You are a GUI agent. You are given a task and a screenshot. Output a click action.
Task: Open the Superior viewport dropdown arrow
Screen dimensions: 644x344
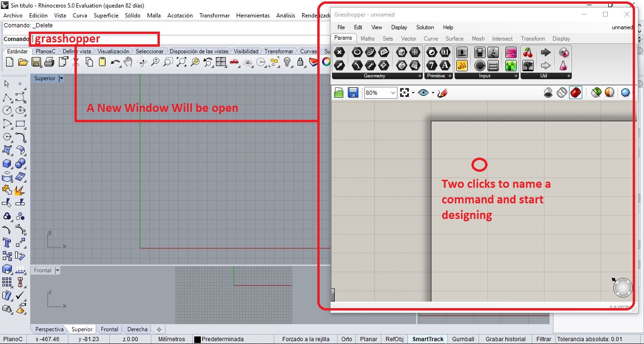pos(61,78)
